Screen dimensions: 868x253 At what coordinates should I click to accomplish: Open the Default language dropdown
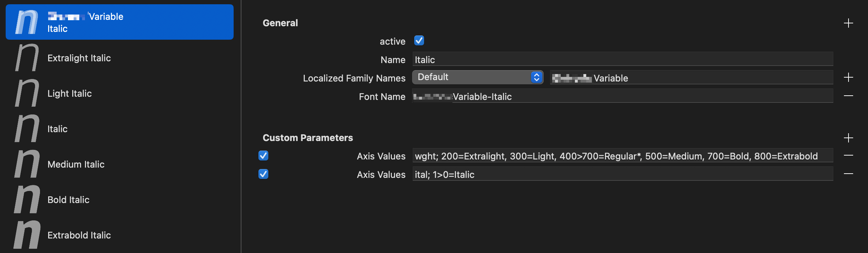(477, 77)
